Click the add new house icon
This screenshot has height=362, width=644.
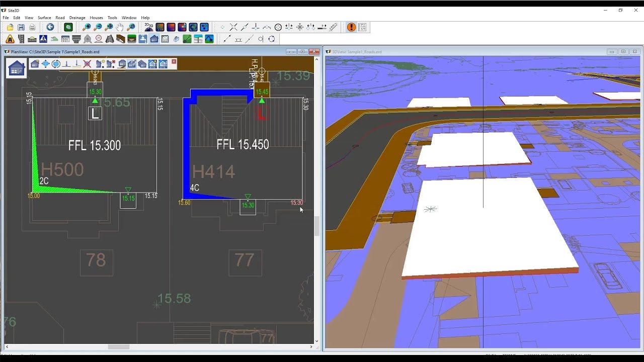(x=35, y=64)
